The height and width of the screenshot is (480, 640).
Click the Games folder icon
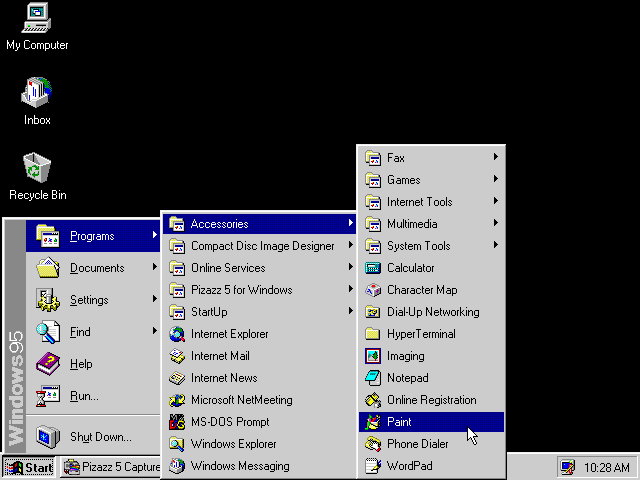[373, 180]
